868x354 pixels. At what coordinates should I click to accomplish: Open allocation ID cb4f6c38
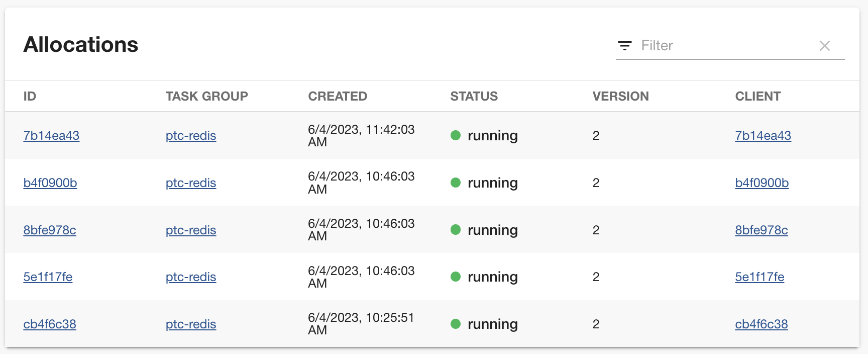point(50,324)
